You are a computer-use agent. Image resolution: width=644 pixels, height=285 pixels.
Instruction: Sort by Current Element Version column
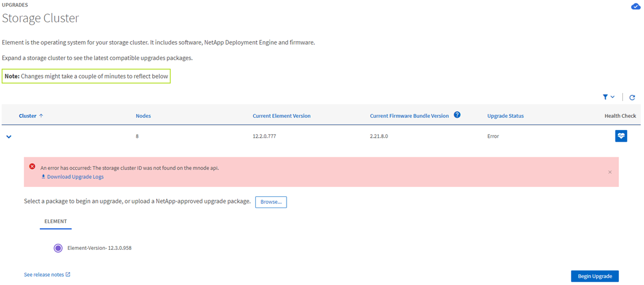pos(282,116)
